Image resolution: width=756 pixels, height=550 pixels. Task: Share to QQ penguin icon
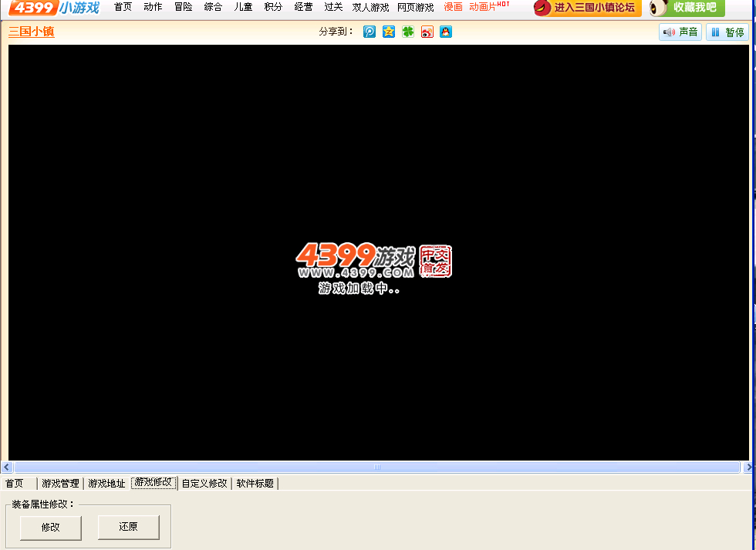[x=446, y=32]
